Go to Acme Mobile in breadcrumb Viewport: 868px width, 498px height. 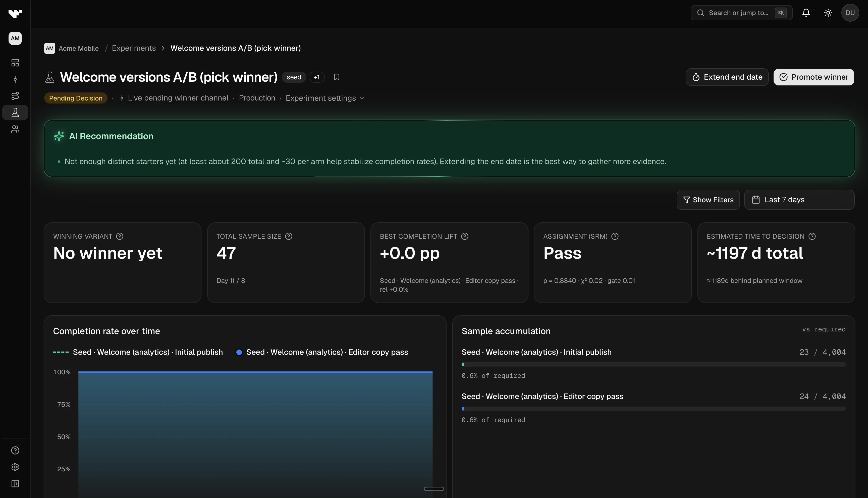click(x=71, y=48)
